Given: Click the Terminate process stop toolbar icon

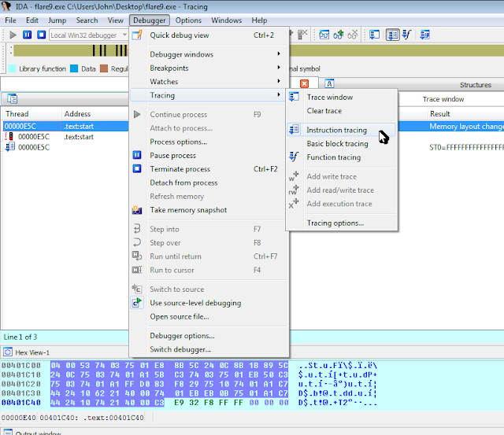Looking at the screenshot, I should [42, 35].
